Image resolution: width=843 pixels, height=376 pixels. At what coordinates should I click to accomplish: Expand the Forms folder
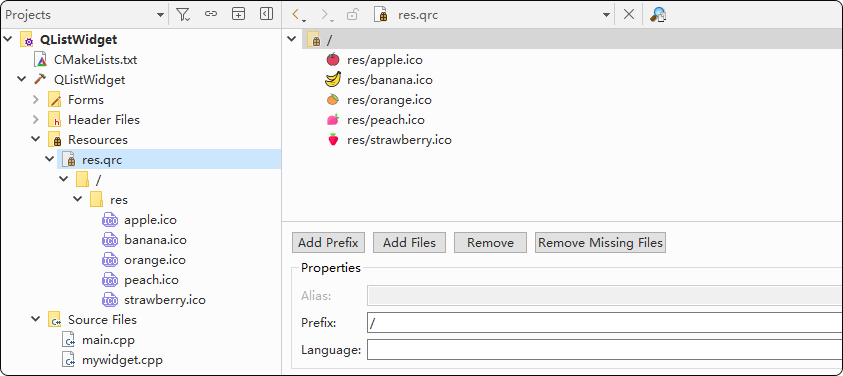(x=35, y=100)
